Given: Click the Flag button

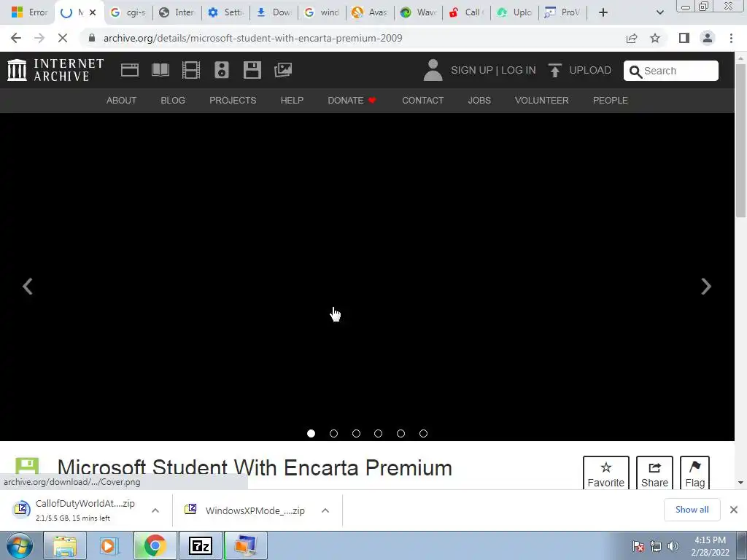Looking at the screenshot, I should pos(694,472).
